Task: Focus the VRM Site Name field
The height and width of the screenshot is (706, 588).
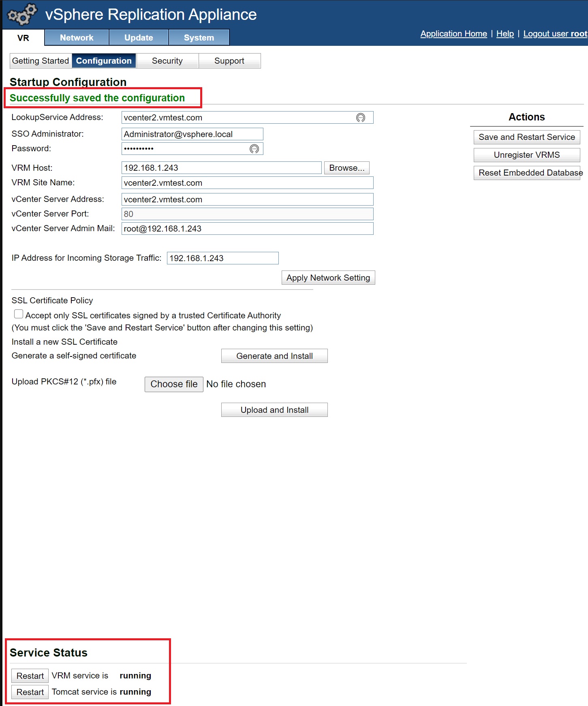Action: (x=247, y=183)
